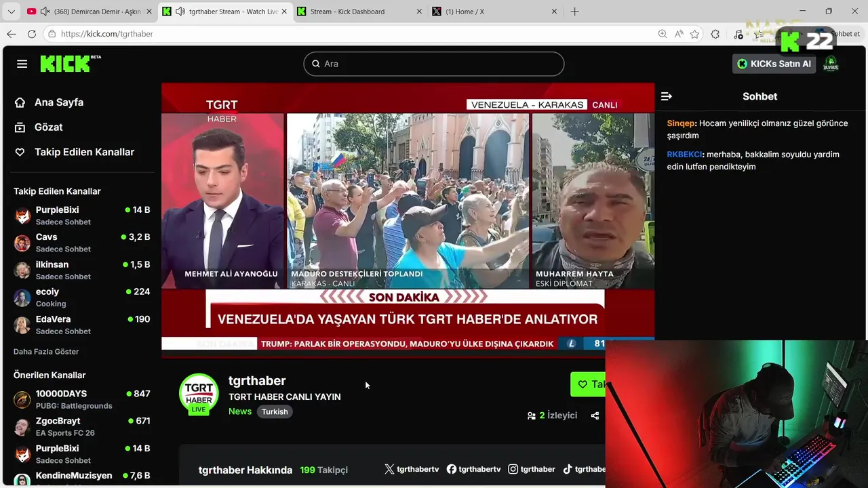Viewport: 868px width, 488px height.
Task: Open the News category link
Action: tap(240, 411)
